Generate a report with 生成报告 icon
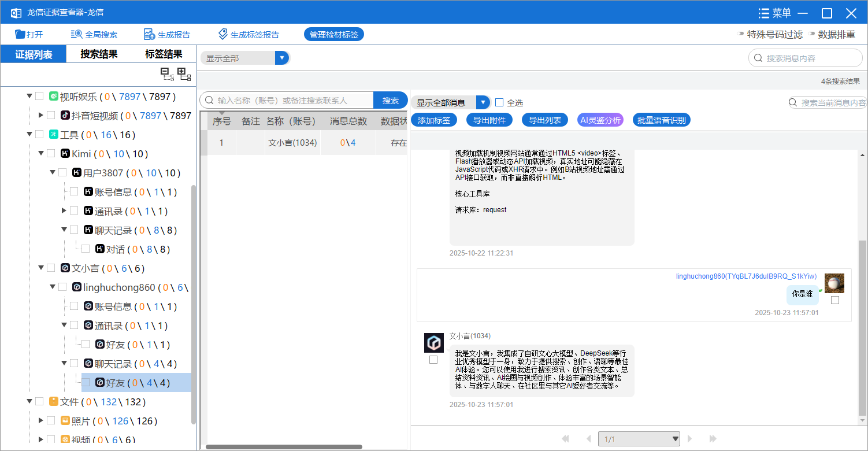This screenshot has width=868, height=451. click(x=167, y=34)
